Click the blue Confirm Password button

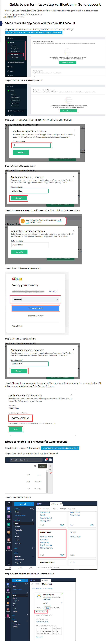coord(36,308)
